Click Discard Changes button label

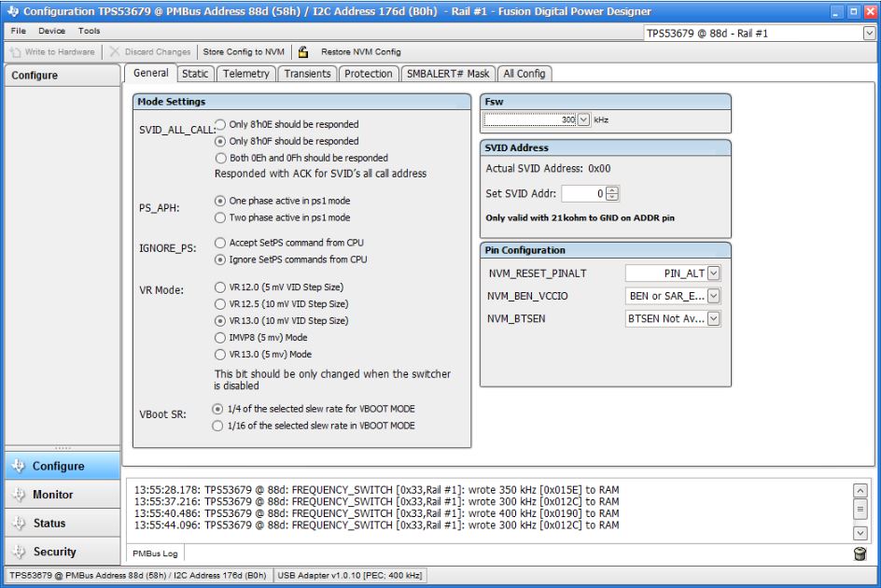158,51
